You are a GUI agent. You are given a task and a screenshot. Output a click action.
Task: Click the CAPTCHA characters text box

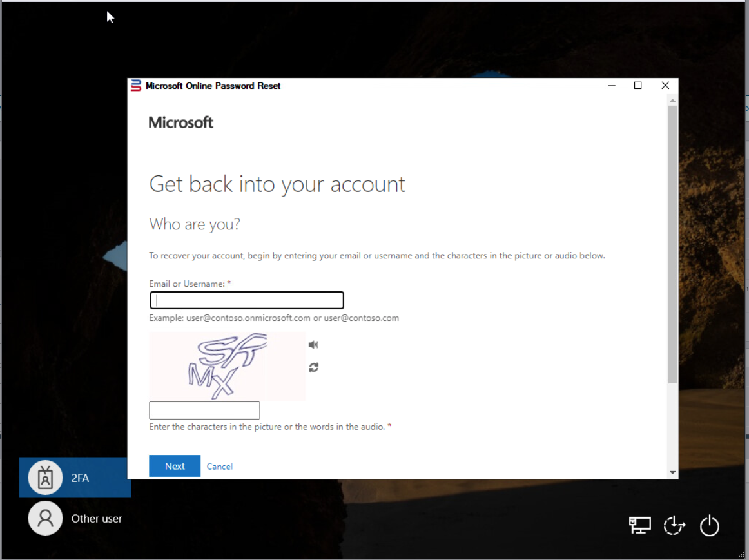(x=204, y=410)
